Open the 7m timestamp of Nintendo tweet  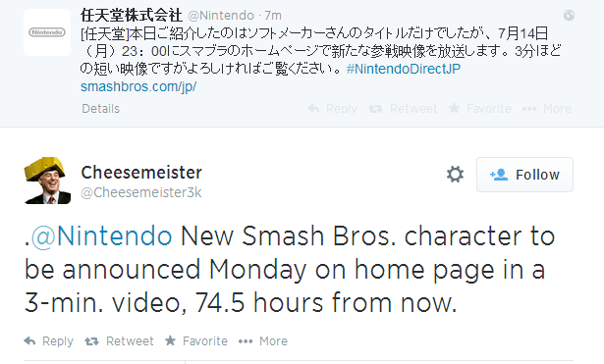(273, 16)
